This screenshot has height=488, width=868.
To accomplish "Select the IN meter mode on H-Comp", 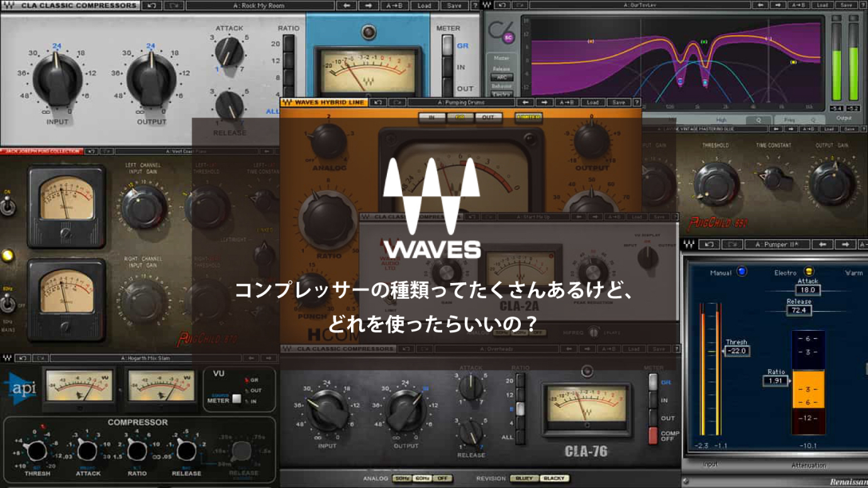I will (431, 117).
